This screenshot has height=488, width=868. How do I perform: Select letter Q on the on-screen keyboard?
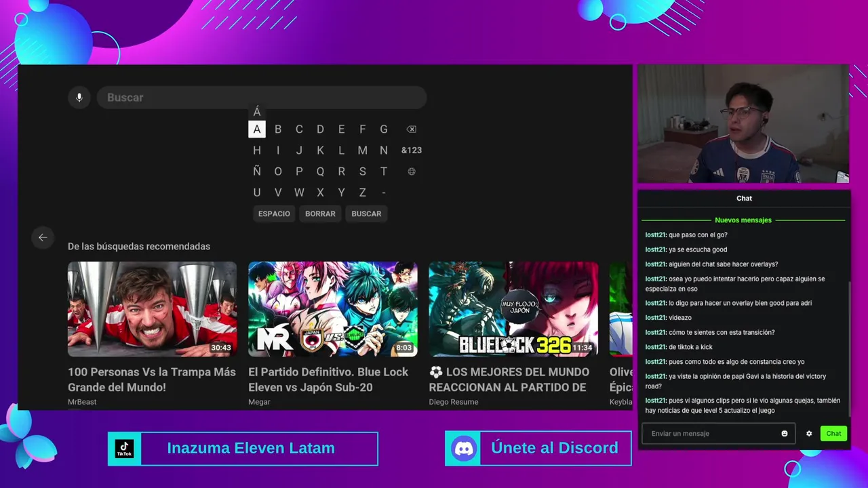[320, 171]
